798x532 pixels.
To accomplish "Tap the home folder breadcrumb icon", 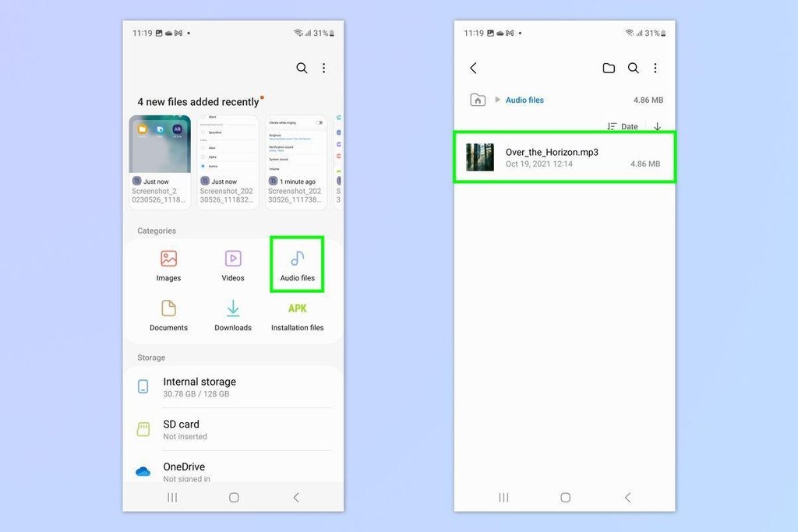I will tap(478, 100).
